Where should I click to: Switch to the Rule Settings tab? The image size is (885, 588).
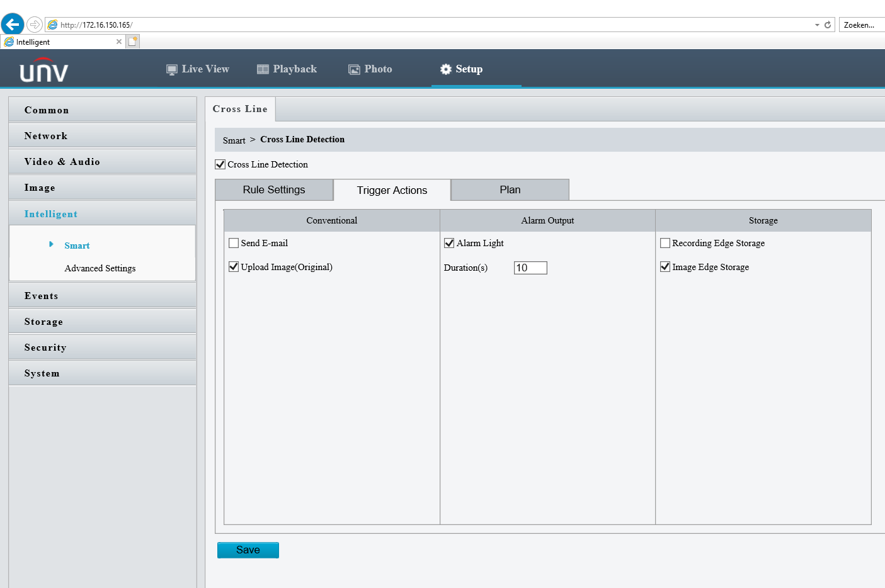point(274,189)
